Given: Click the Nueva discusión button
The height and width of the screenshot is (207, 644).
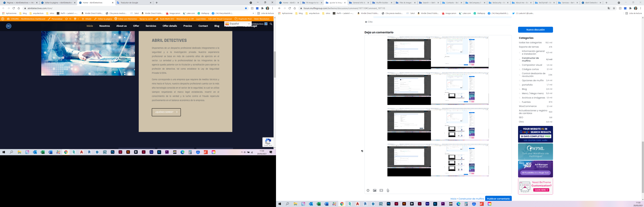Looking at the screenshot, I should pyautogui.click(x=535, y=30).
